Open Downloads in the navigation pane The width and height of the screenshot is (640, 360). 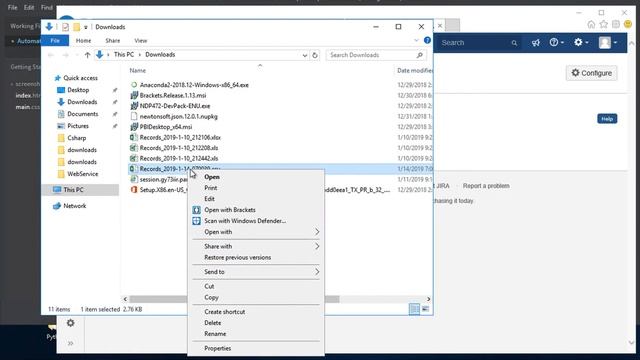point(82,102)
